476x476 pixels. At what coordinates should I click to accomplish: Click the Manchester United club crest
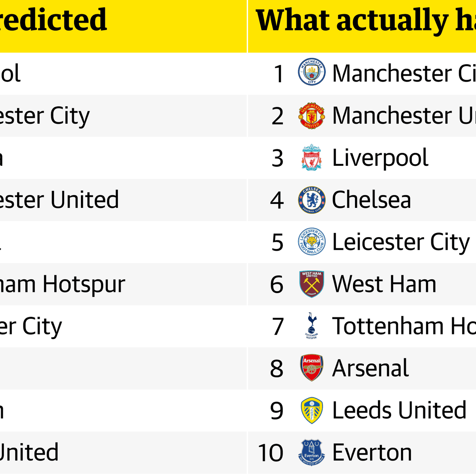click(x=311, y=115)
